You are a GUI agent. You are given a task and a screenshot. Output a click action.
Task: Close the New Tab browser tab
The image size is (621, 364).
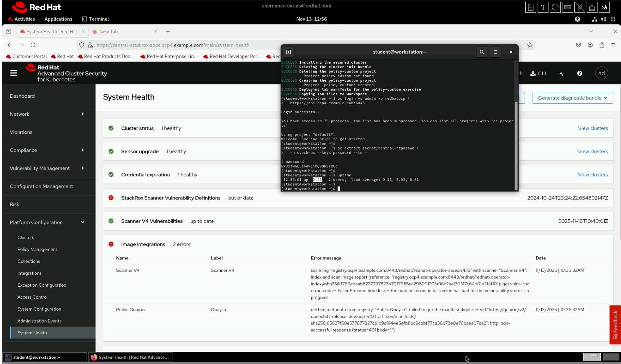pyautogui.click(x=156, y=32)
